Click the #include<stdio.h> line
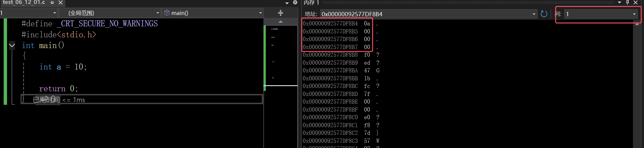Viewport: 644px width, 148px height. tap(59, 35)
